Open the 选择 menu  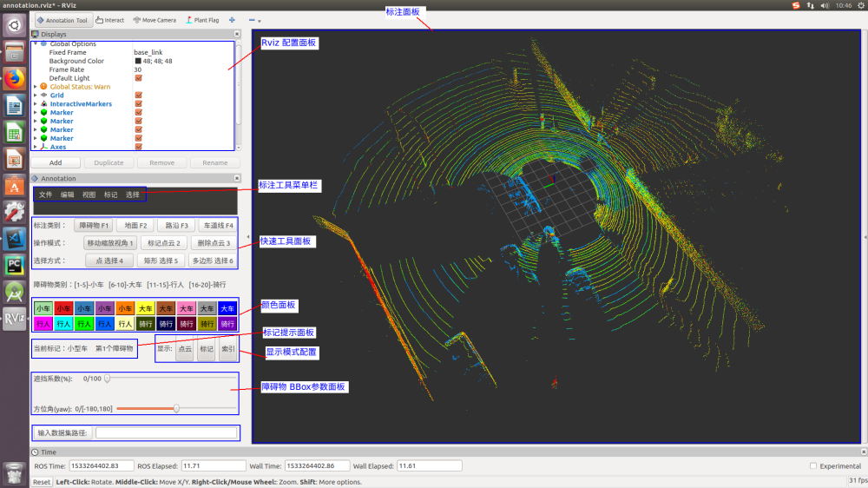tap(132, 195)
